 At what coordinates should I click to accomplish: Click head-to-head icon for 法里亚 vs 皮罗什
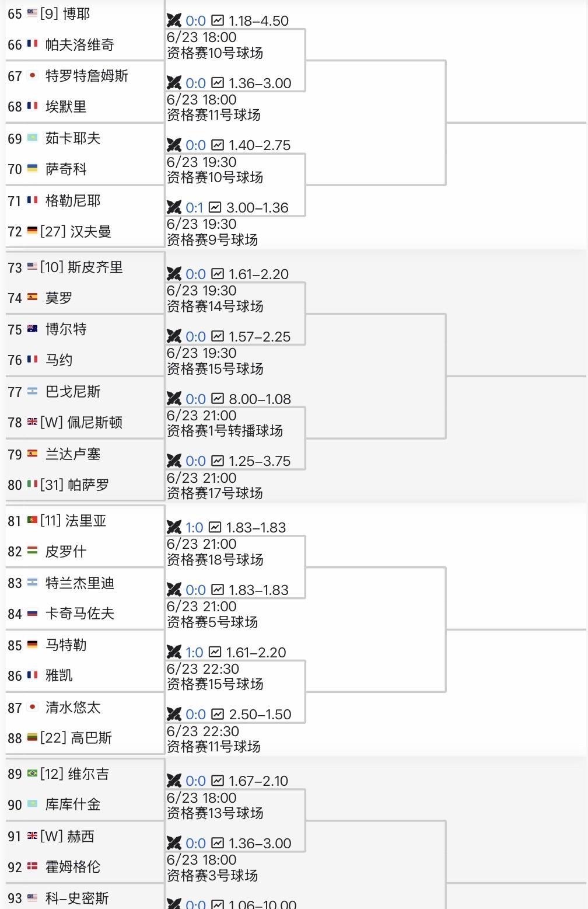[x=174, y=527]
